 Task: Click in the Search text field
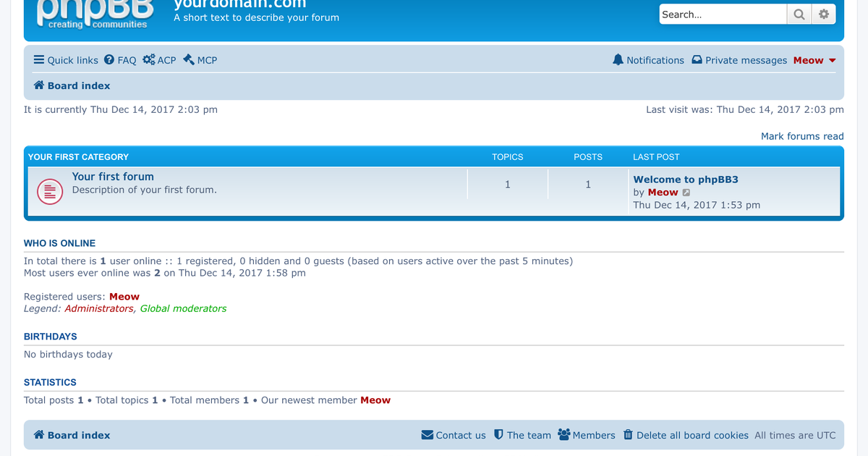(x=722, y=14)
